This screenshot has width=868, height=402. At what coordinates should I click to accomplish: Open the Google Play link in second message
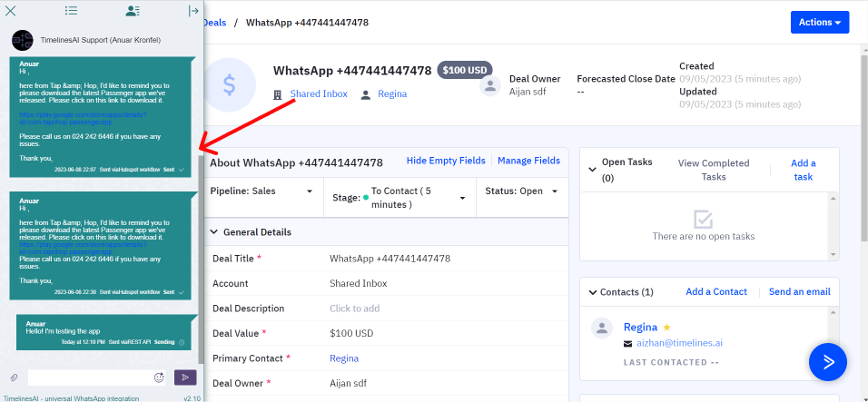click(x=83, y=248)
